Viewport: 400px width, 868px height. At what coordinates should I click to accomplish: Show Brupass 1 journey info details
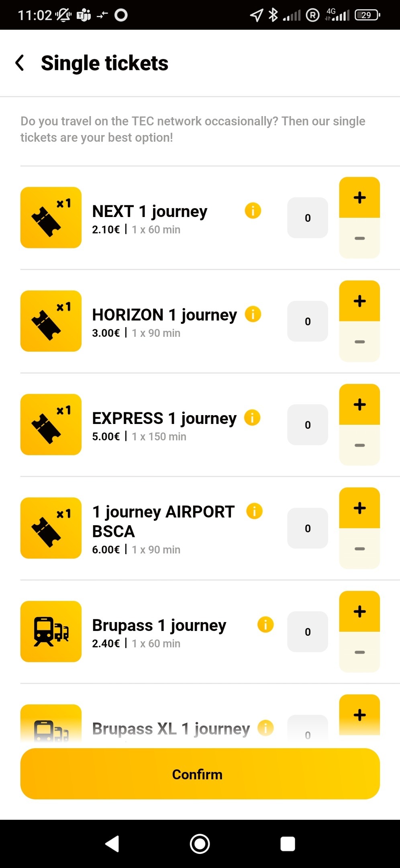[x=265, y=624]
